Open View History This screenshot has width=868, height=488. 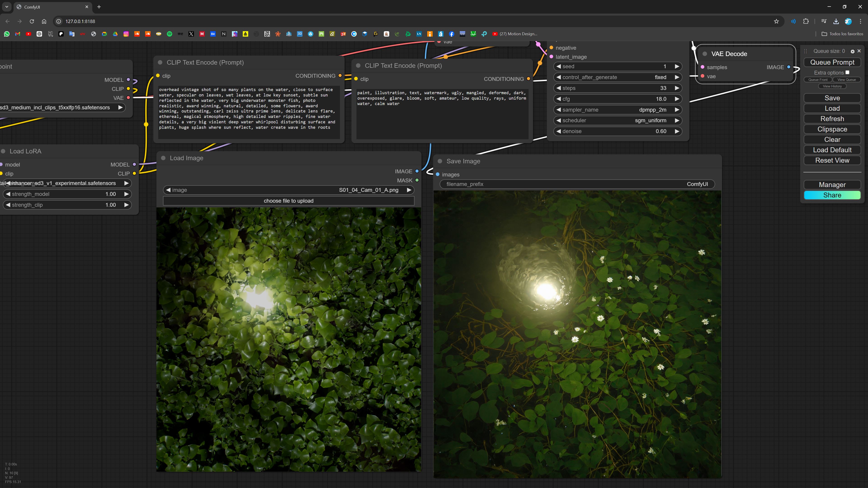tap(832, 86)
